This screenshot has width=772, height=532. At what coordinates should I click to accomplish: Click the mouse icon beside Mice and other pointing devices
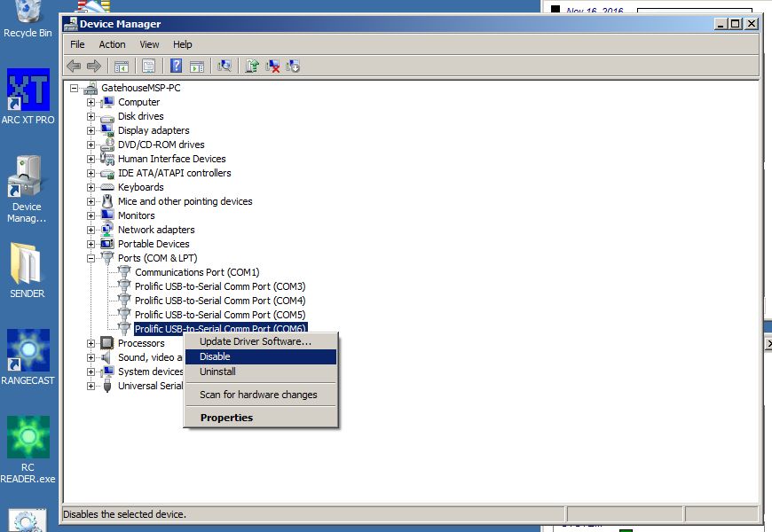106,201
